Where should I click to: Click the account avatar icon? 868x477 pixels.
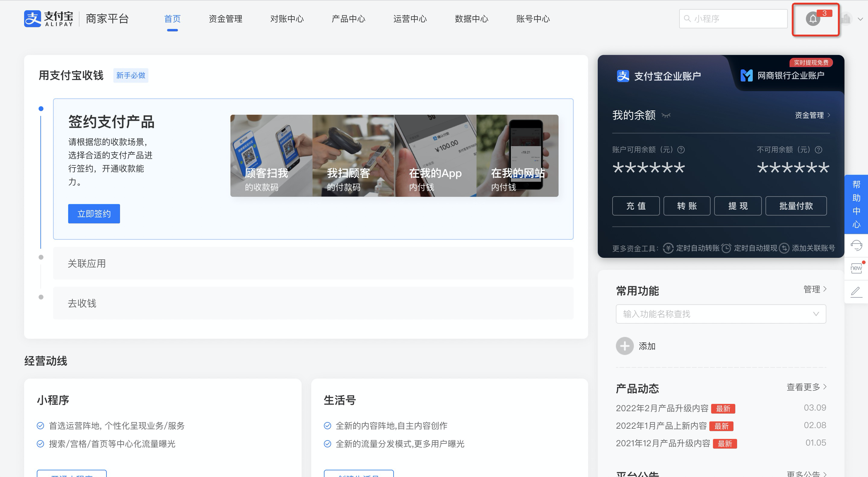point(846,19)
